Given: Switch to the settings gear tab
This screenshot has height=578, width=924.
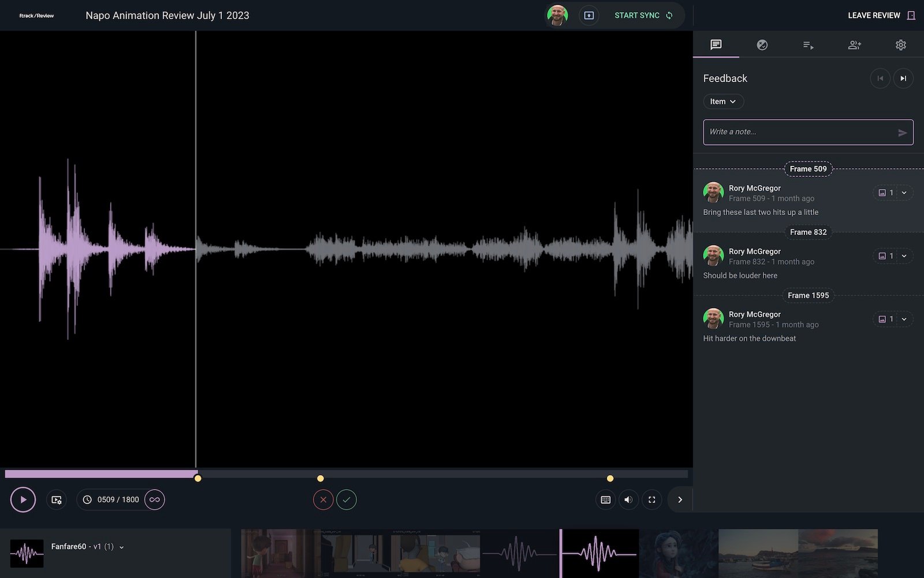Looking at the screenshot, I should (x=900, y=45).
